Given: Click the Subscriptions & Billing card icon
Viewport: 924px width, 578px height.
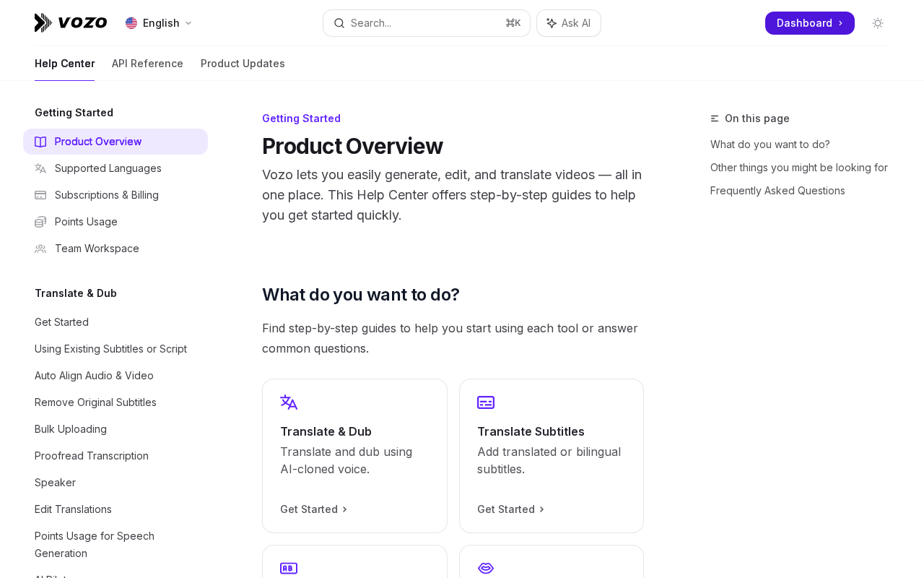Looking at the screenshot, I should click(x=40, y=195).
